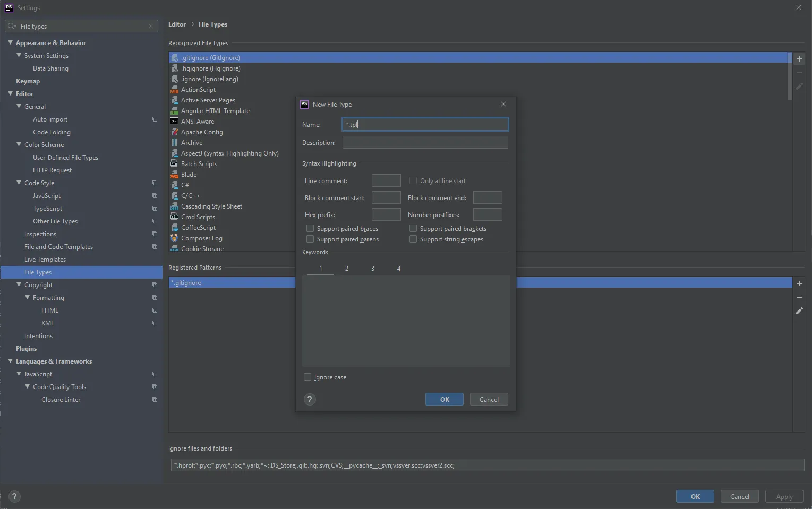
Task: Collapse the Appearance & Behavior section
Action: click(x=10, y=42)
